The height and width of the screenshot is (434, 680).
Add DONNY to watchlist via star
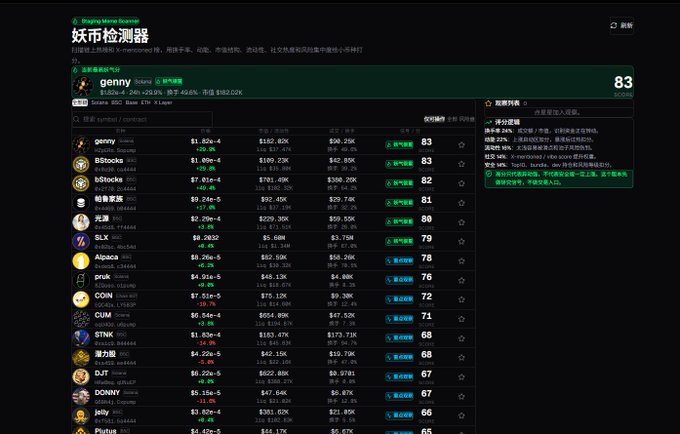pyautogui.click(x=461, y=396)
